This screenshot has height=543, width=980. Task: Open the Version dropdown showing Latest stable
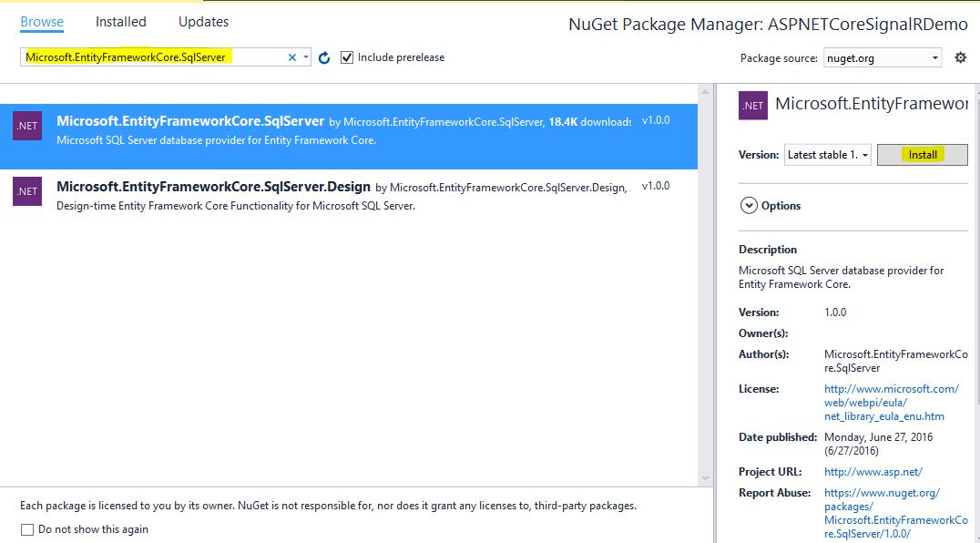tap(828, 155)
